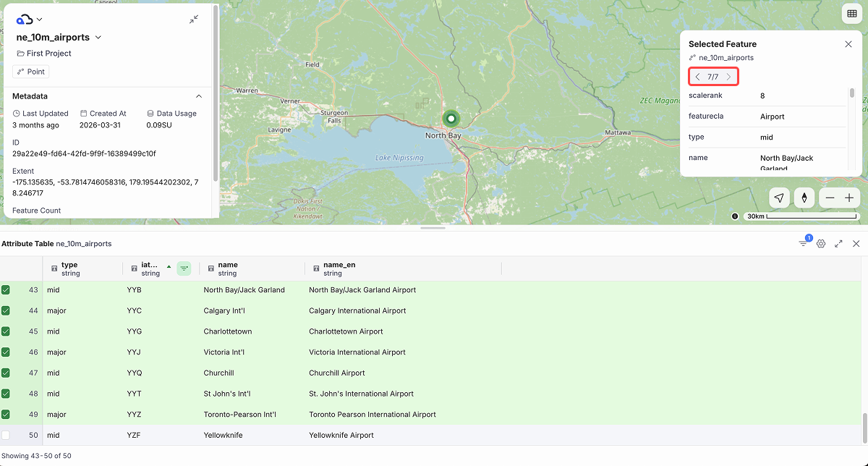Select Victoria International Airport cell

click(x=403, y=352)
